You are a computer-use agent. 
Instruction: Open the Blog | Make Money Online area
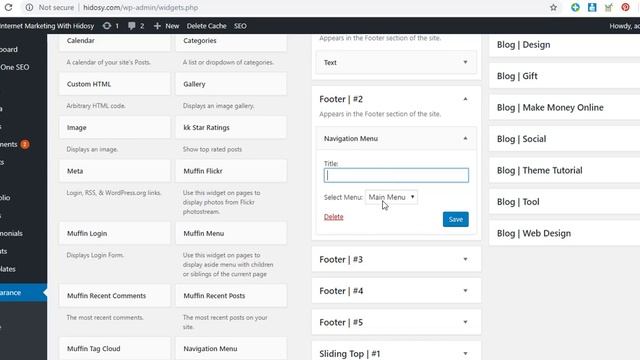pos(564,107)
